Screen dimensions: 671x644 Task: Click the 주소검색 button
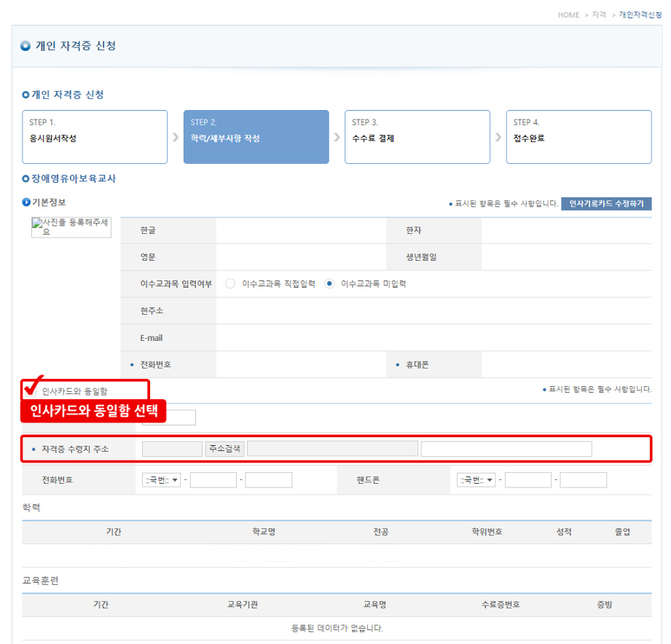click(x=224, y=449)
